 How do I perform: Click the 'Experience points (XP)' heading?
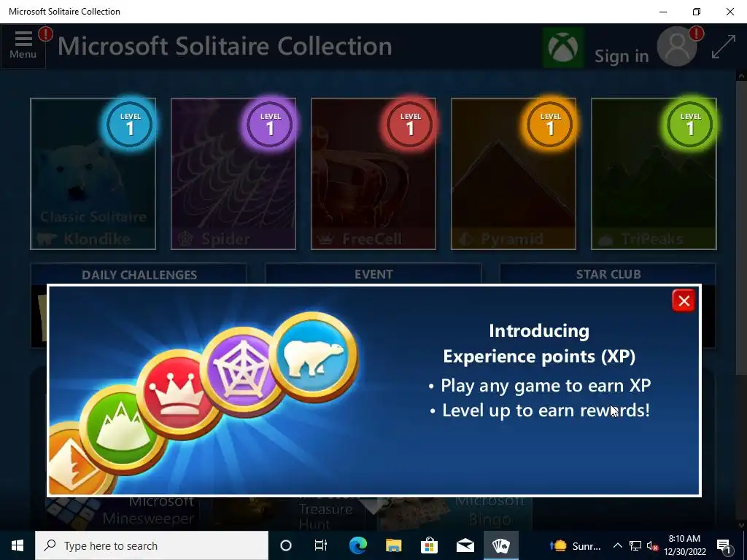tap(539, 356)
